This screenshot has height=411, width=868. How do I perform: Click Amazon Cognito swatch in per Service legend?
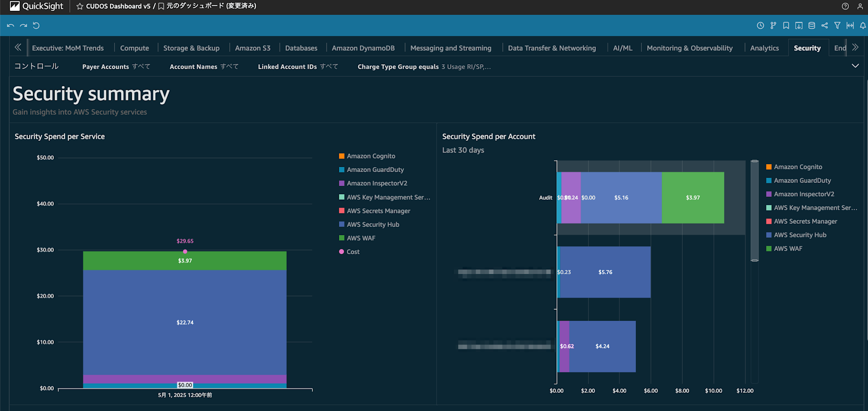coord(342,156)
